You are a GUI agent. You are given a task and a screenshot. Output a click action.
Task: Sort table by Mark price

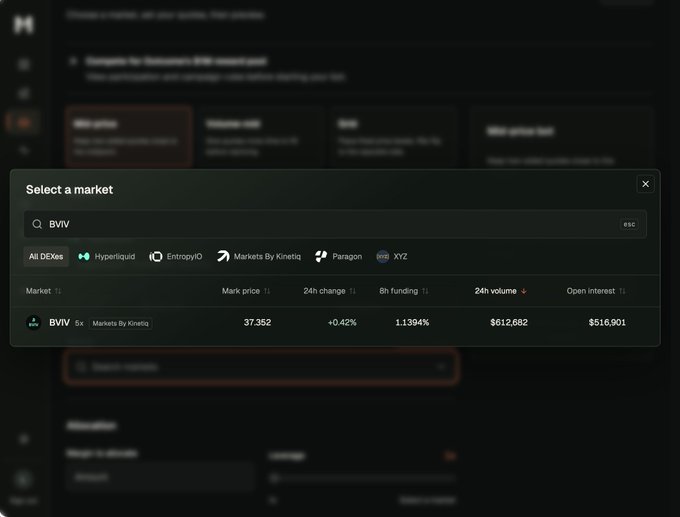[x=246, y=291]
